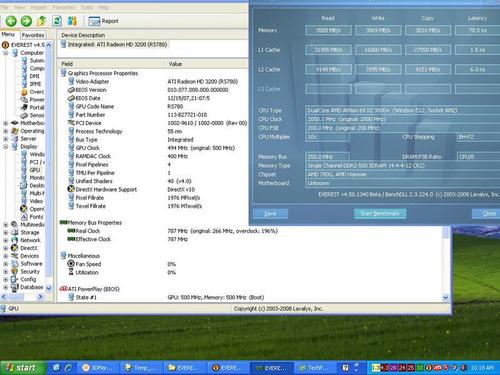Click the DirectX icon in the tree
500x375 pixels.
[x=14, y=248]
